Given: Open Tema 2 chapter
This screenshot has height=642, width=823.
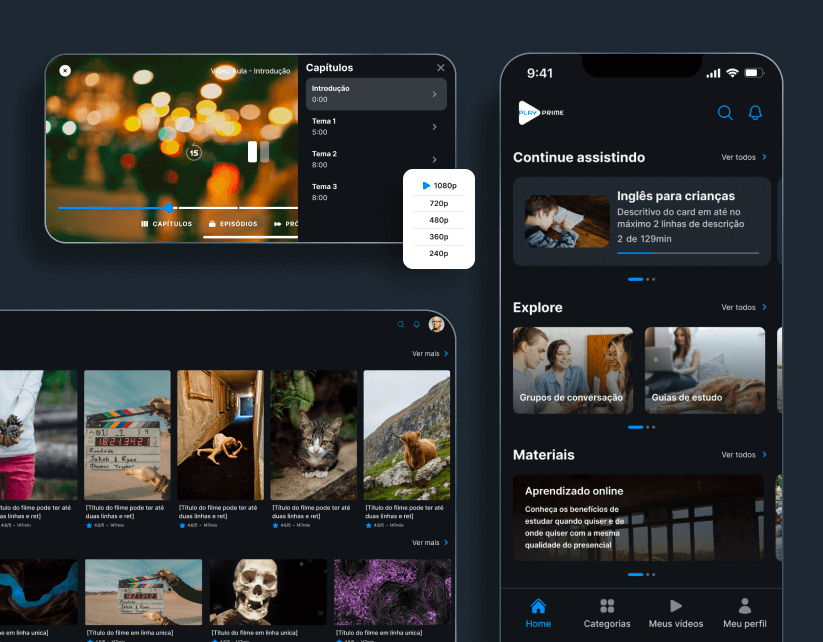Looking at the screenshot, I should pyautogui.click(x=376, y=159).
